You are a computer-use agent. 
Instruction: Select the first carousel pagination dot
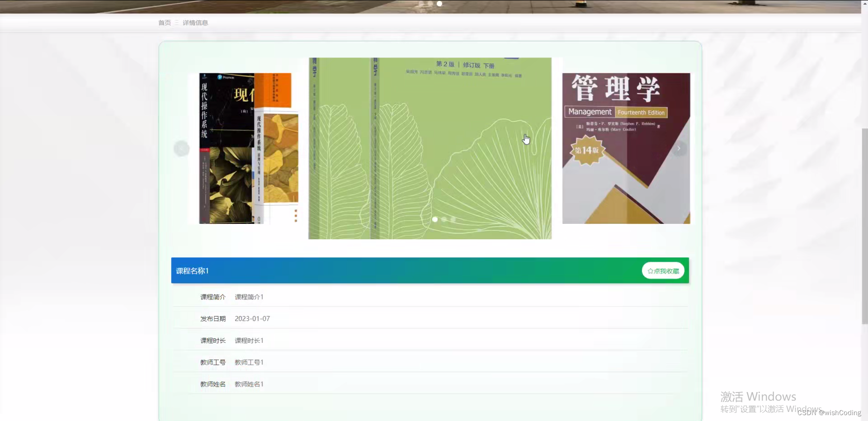click(434, 219)
